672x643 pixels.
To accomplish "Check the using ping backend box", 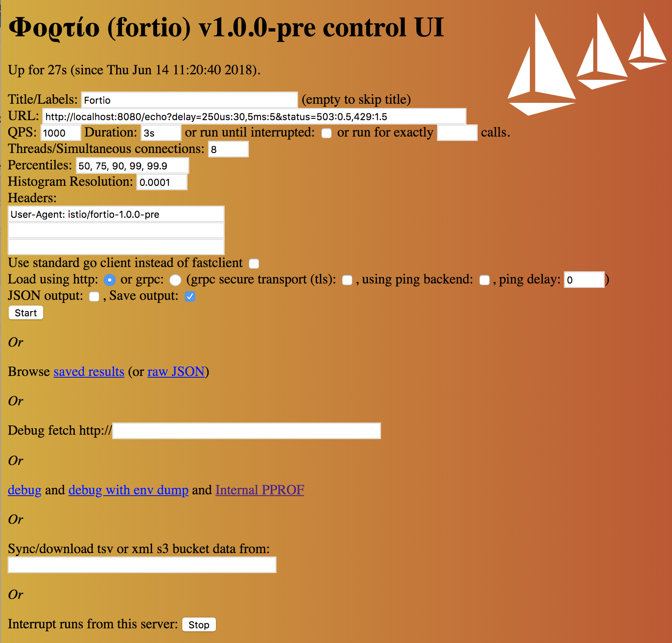I will coord(485,280).
